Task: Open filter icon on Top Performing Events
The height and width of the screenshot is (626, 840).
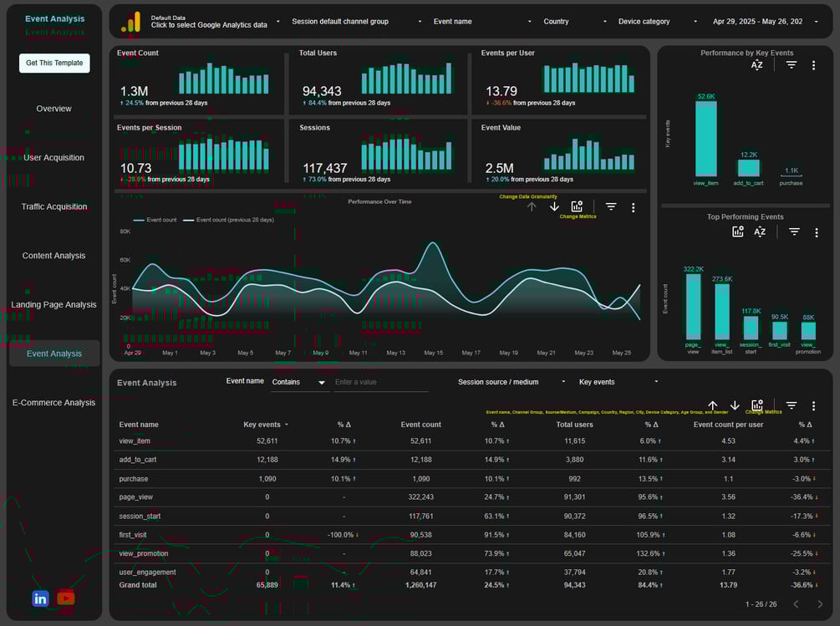Action: (x=794, y=232)
